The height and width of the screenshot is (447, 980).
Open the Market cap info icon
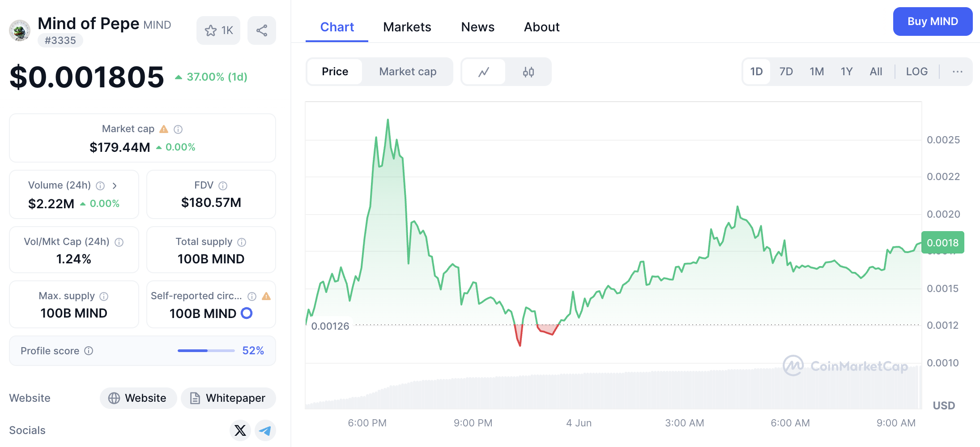(x=178, y=129)
